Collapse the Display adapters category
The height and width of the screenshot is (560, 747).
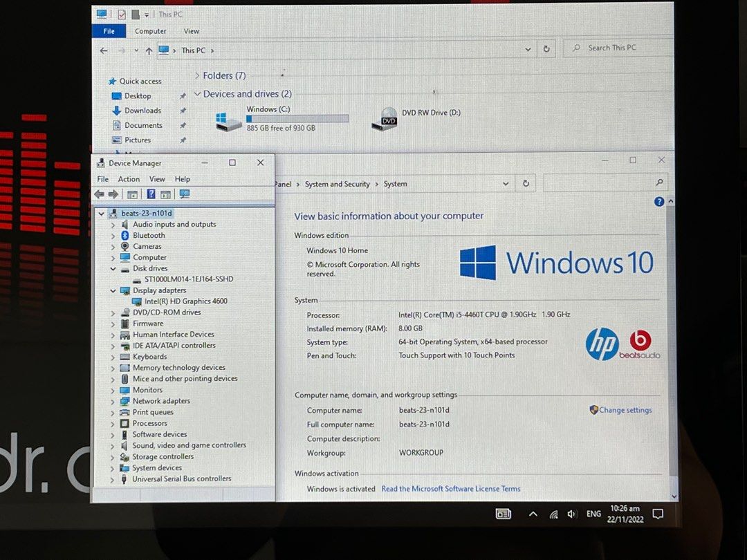[x=113, y=290]
